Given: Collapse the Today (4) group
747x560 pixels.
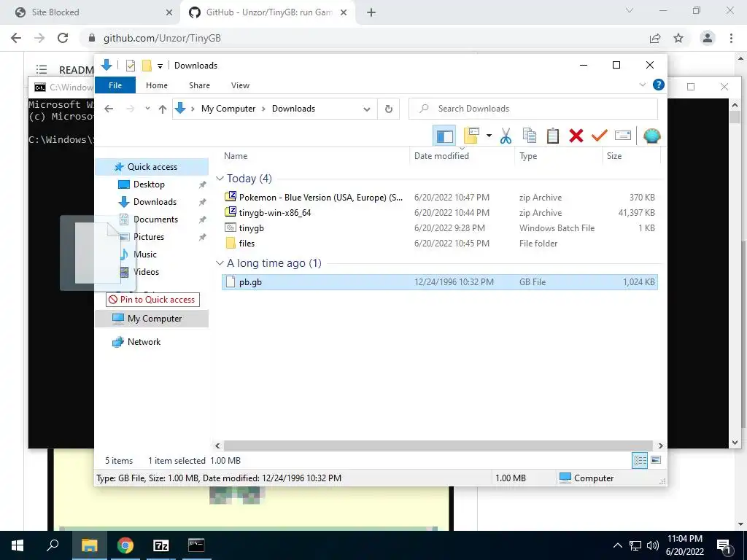Looking at the screenshot, I should pos(220,179).
